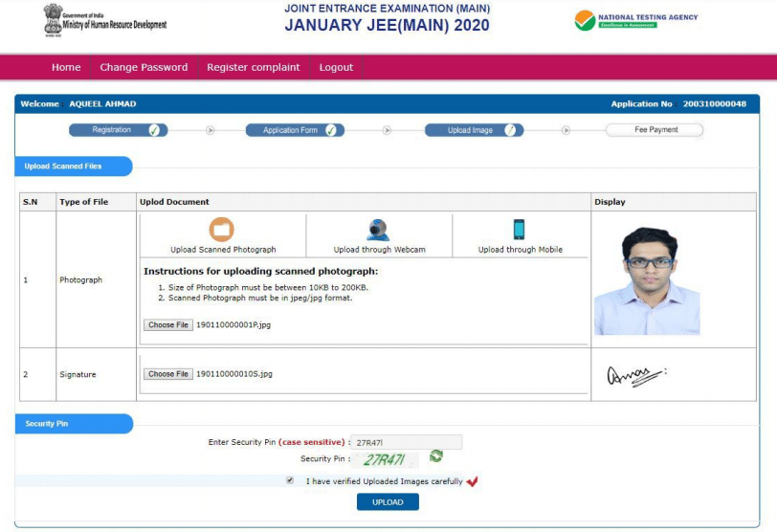
Task: Click the Upload Image step checkmark icon
Action: [510, 130]
